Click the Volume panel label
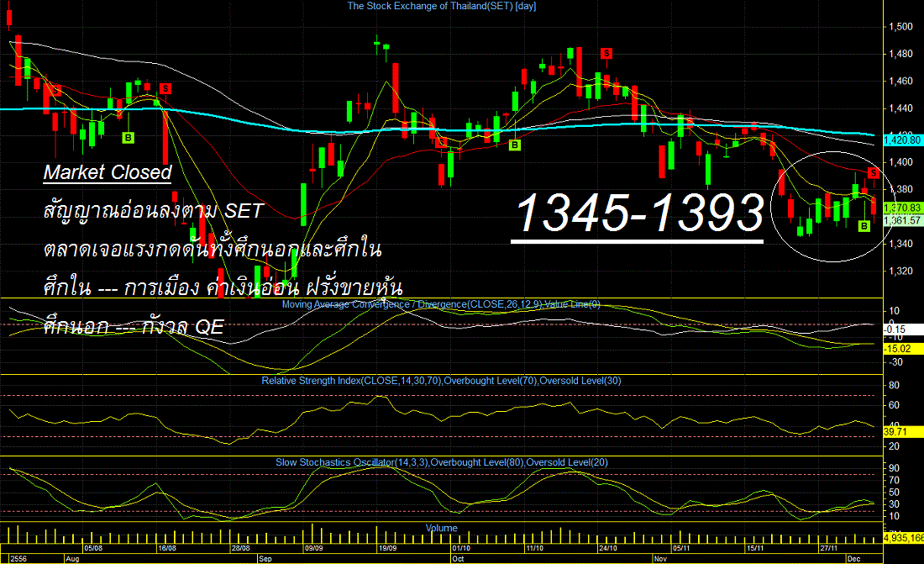Screen dimensions: 924x564 (x=441, y=528)
